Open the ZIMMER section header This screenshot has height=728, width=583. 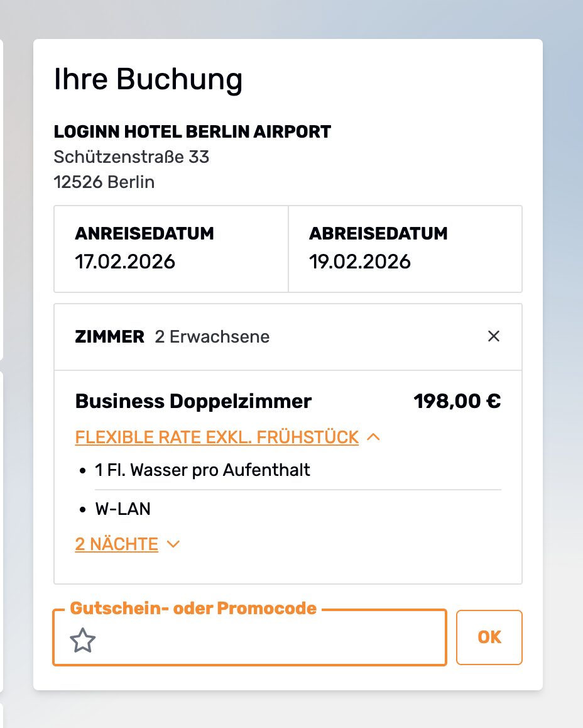coord(110,336)
